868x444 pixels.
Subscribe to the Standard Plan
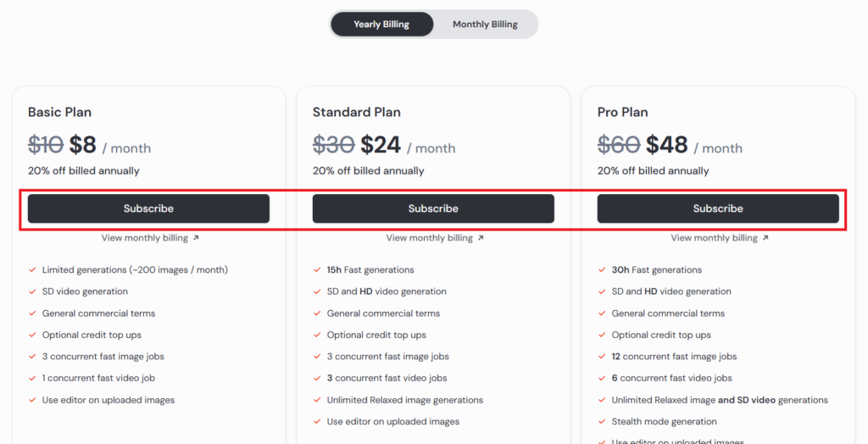coord(433,208)
